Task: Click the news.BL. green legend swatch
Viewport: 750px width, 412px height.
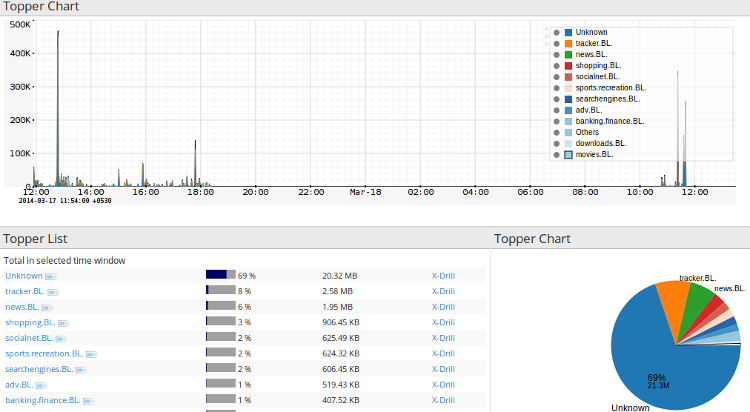Action: pos(568,55)
